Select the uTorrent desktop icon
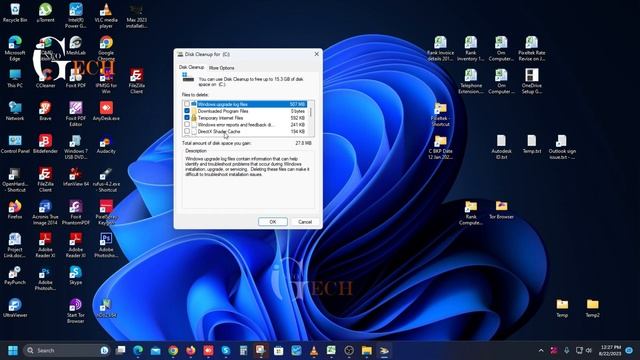Viewport: 640px width, 360px height. 45,13
